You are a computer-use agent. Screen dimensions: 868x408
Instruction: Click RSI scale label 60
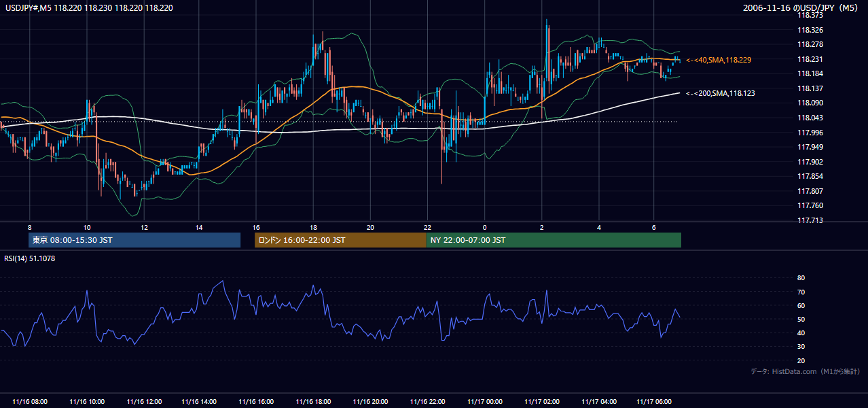(801, 306)
